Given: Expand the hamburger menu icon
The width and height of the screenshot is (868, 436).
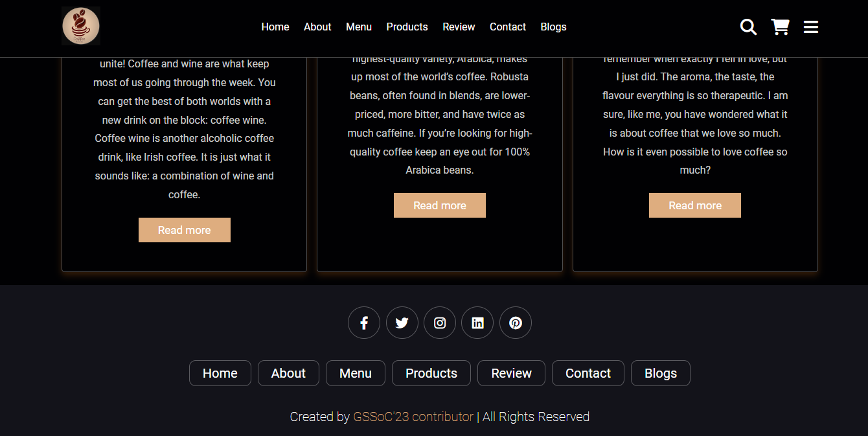Looking at the screenshot, I should pyautogui.click(x=810, y=27).
